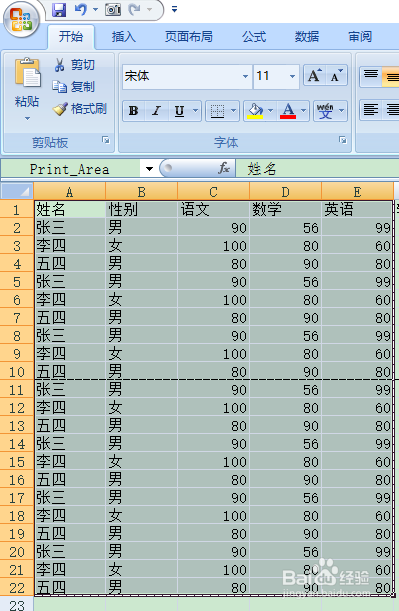Viewport: 399px width, 611px height.
Task: Activate the 格式刷 format painter
Action: pyautogui.click(x=80, y=109)
